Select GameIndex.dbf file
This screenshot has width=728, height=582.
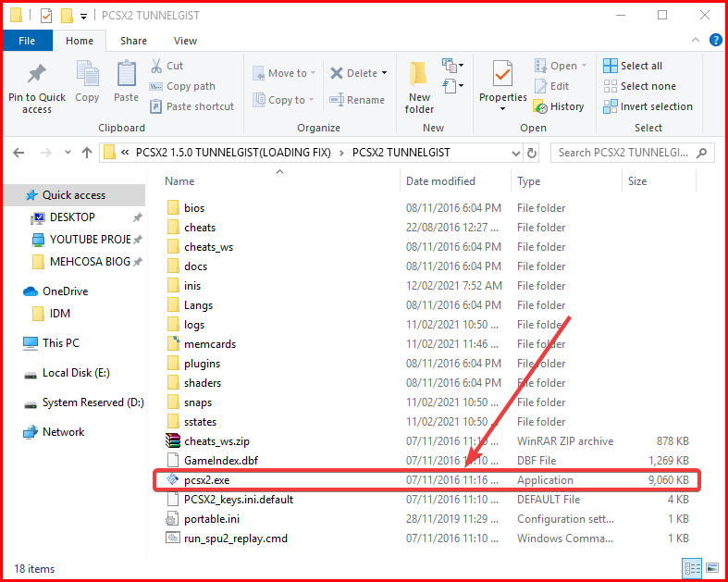click(220, 461)
